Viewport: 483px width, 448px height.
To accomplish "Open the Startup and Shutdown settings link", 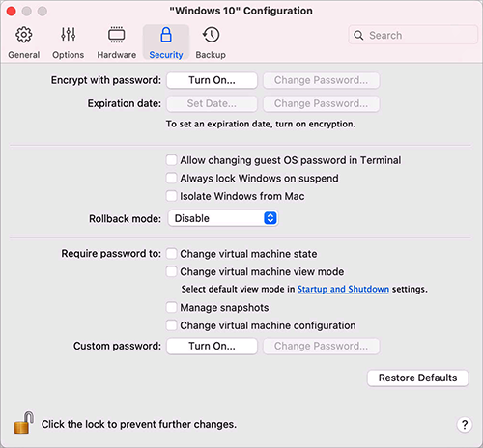I will pyautogui.click(x=343, y=289).
